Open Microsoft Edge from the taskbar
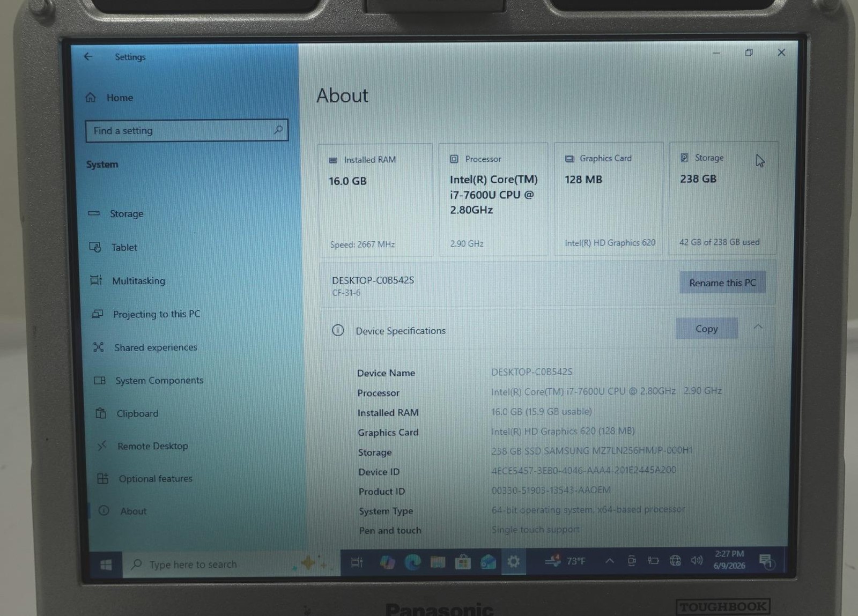The width and height of the screenshot is (858, 616). 412,562
